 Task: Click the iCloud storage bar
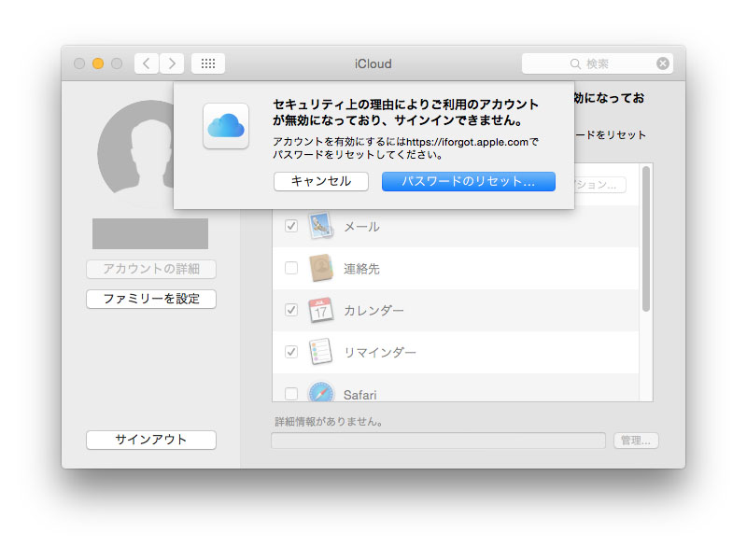point(438,441)
